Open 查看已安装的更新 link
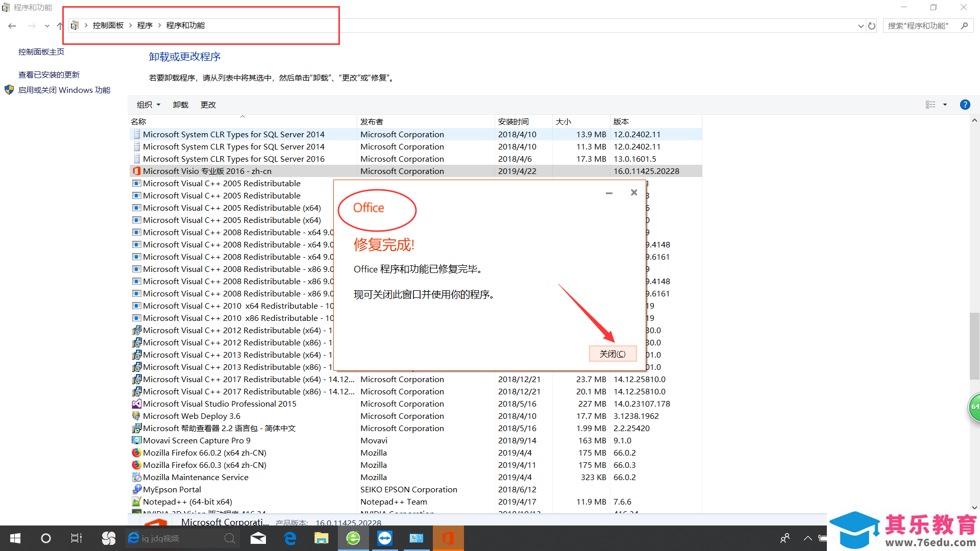Viewport: 980px width, 551px height. [49, 75]
